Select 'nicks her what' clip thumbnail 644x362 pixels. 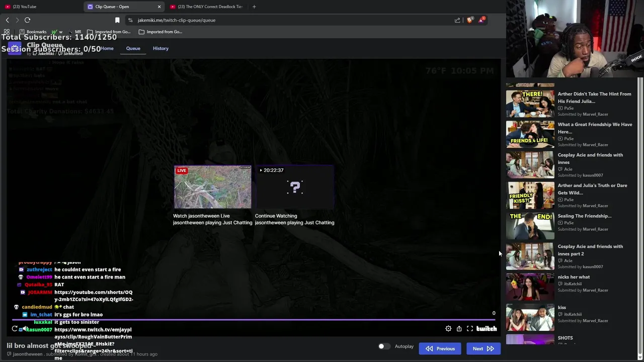coord(530,287)
